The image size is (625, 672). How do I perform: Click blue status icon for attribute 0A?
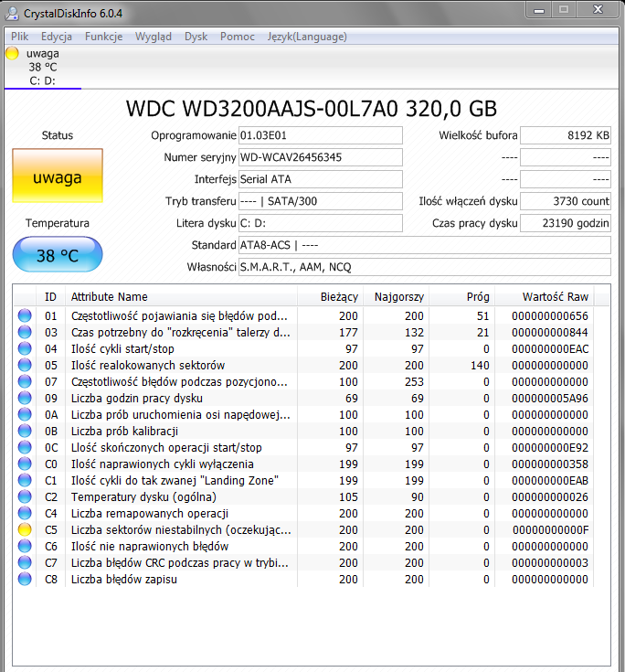pos(25,414)
